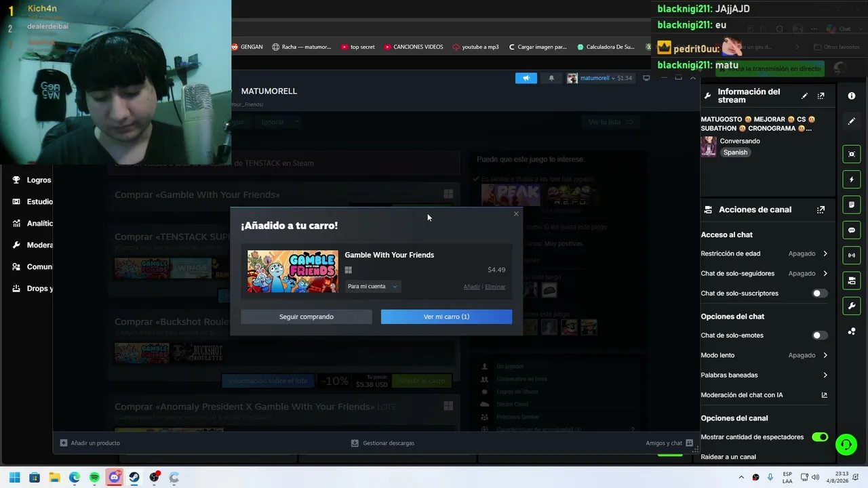The height and width of the screenshot is (488, 868).
Task: Show hidden system tray icons
Action: (x=741, y=477)
